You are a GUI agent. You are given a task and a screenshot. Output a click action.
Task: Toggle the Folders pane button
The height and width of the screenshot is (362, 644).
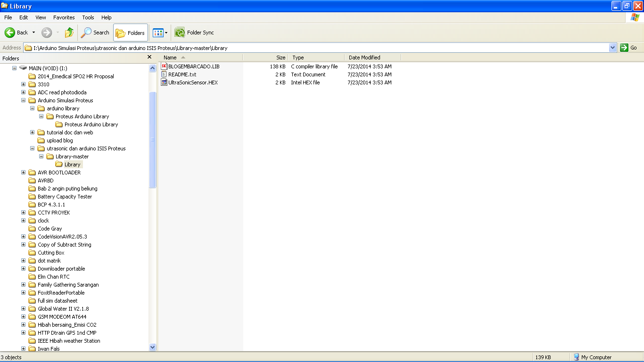(131, 33)
